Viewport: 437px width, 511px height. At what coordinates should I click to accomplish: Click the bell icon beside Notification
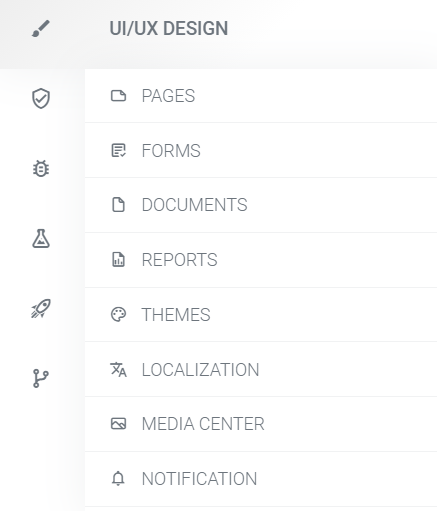pyautogui.click(x=118, y=479)
